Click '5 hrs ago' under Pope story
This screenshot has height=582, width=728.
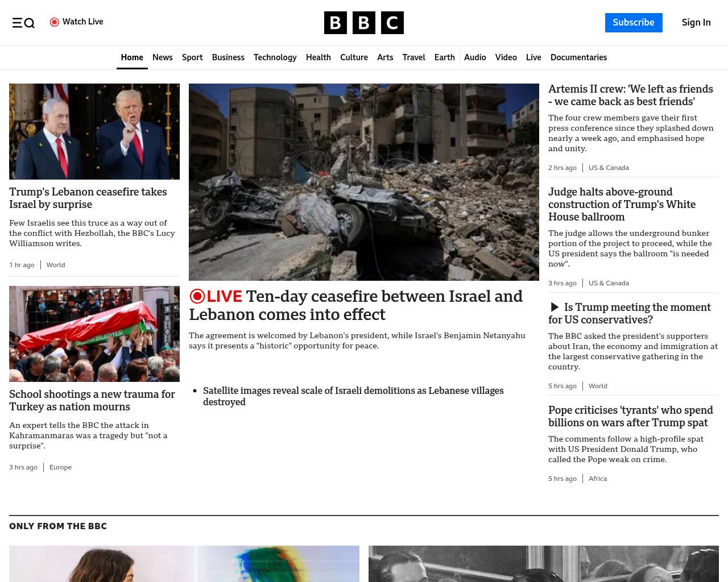click(562, 479)
